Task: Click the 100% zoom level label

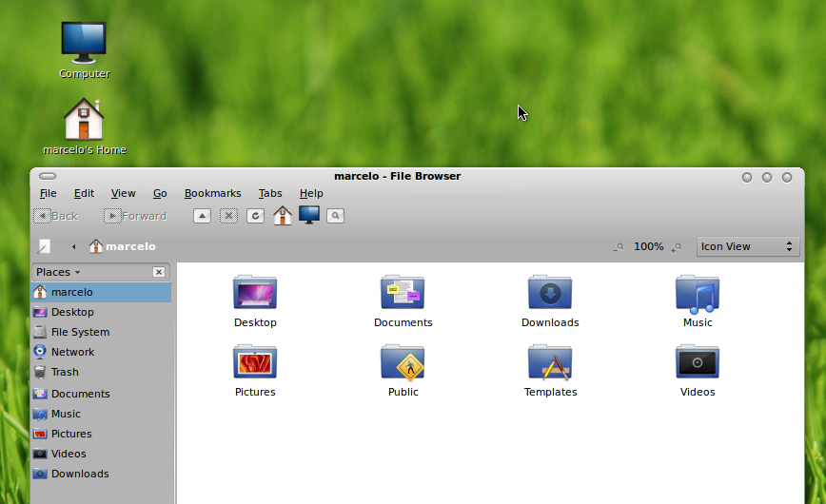Action: (x=648, y=246)
